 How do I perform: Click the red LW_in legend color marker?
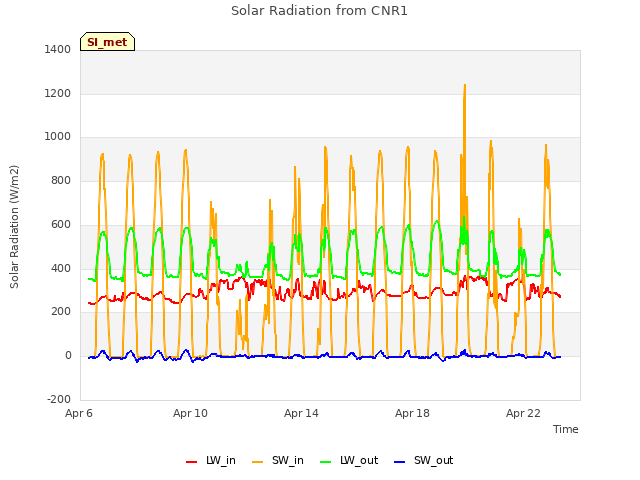tap(191, 462)
